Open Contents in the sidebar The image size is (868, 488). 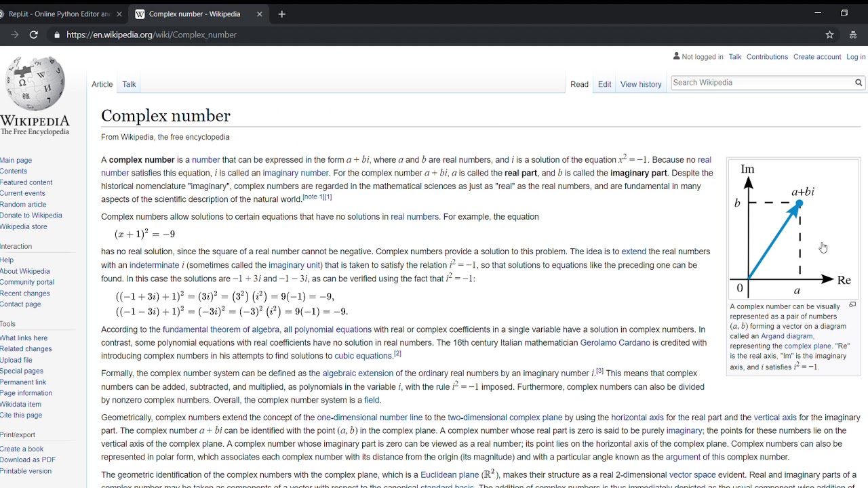(14, 171)
